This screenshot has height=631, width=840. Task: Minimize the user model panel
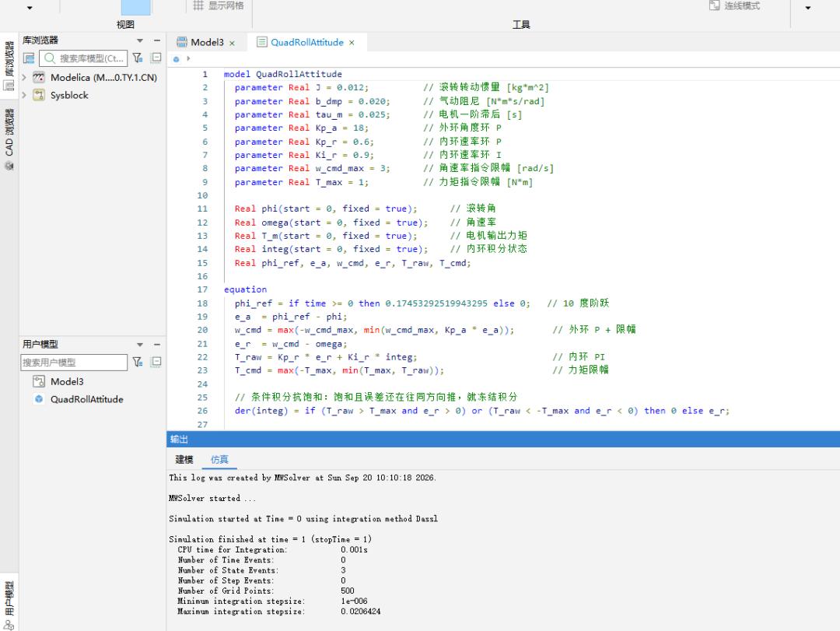pos(157,345)
